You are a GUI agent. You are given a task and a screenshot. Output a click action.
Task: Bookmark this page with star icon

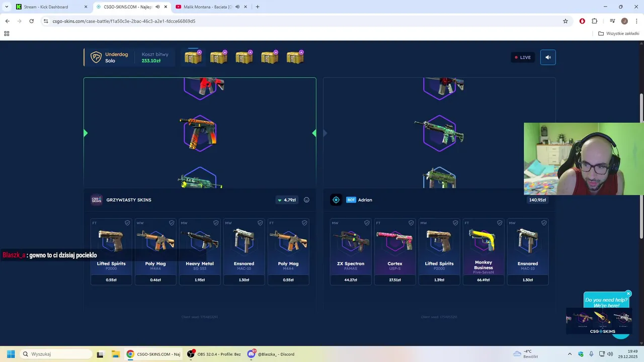point(566,21)
